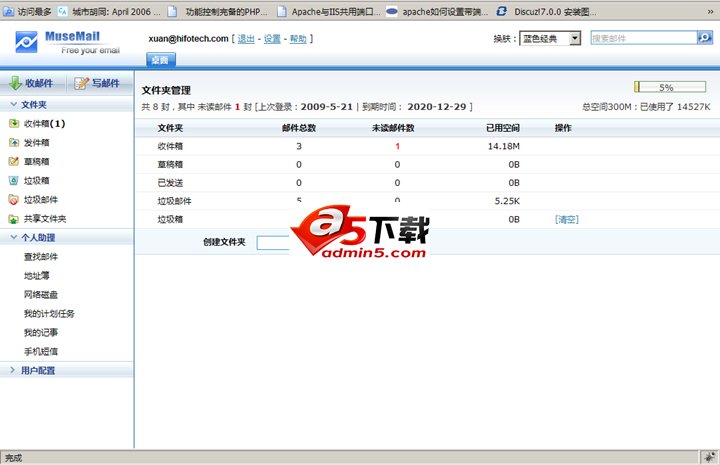Click the 文件夹管理 heading
The width and height of the screenshot is (720, 465).
(166, 90)
